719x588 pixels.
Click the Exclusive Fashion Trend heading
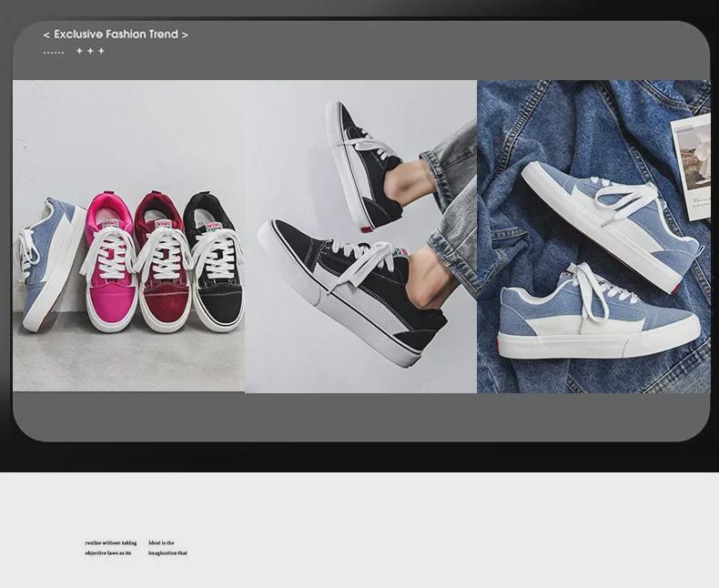pyautogui.click(x=116, y=35)
